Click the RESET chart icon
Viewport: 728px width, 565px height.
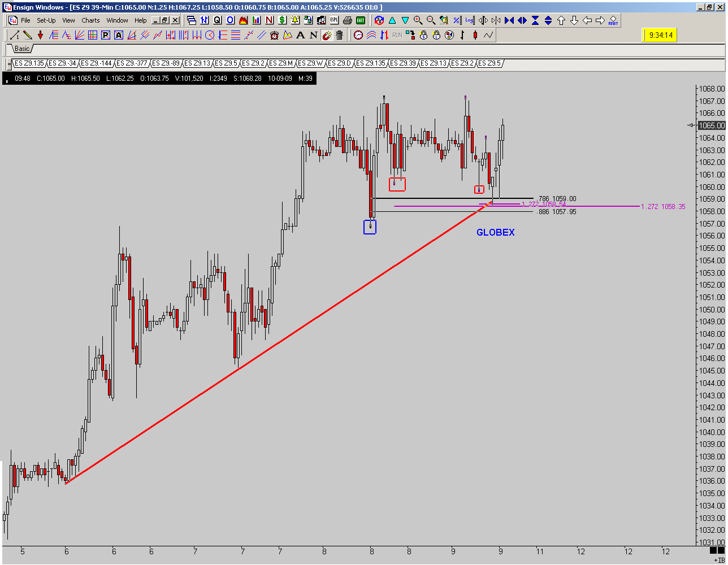tap(613, 20)
